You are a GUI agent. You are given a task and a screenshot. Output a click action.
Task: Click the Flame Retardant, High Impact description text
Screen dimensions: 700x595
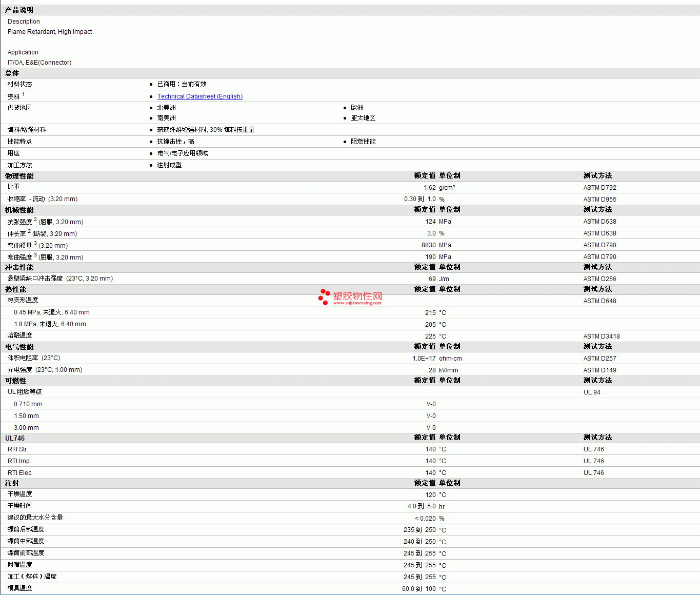coord(50,32)
